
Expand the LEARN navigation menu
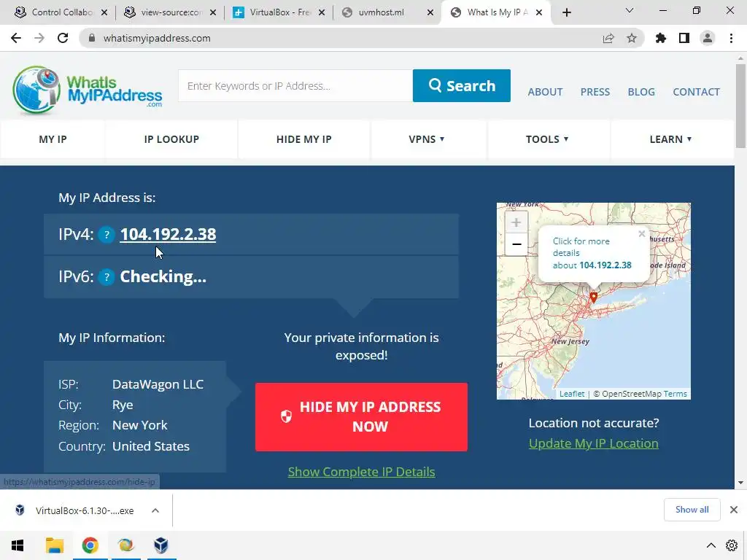point(671,139)
